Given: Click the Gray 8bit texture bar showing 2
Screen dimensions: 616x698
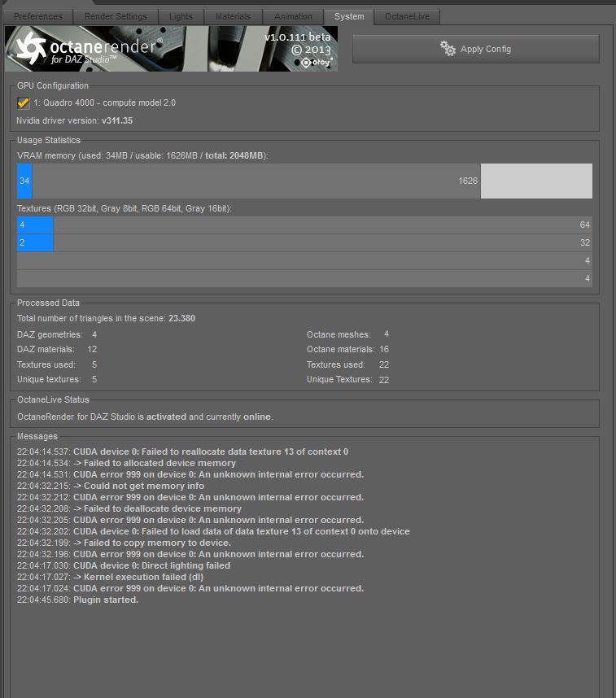Looking at the screenshot, I should pos(35,242).
